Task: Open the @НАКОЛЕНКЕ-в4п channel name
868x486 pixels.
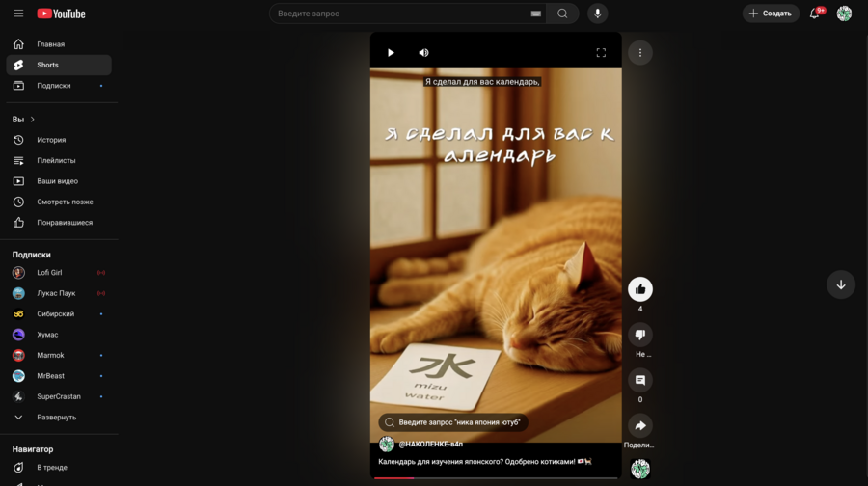Action: coord(431,444)
